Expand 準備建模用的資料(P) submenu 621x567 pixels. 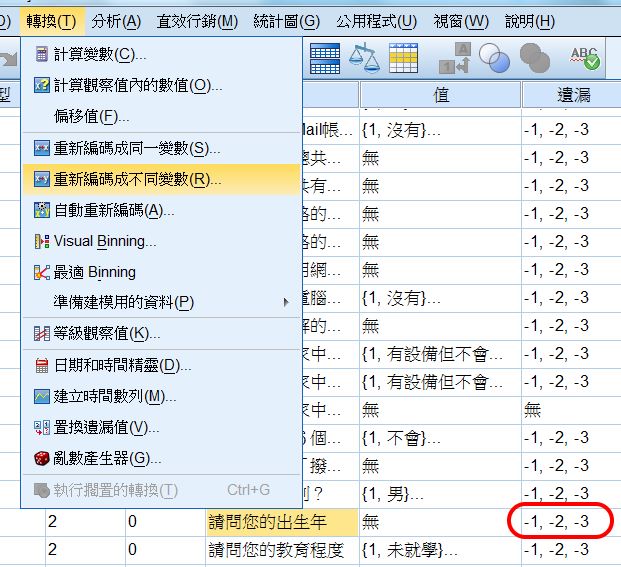(x=160, y=303)
